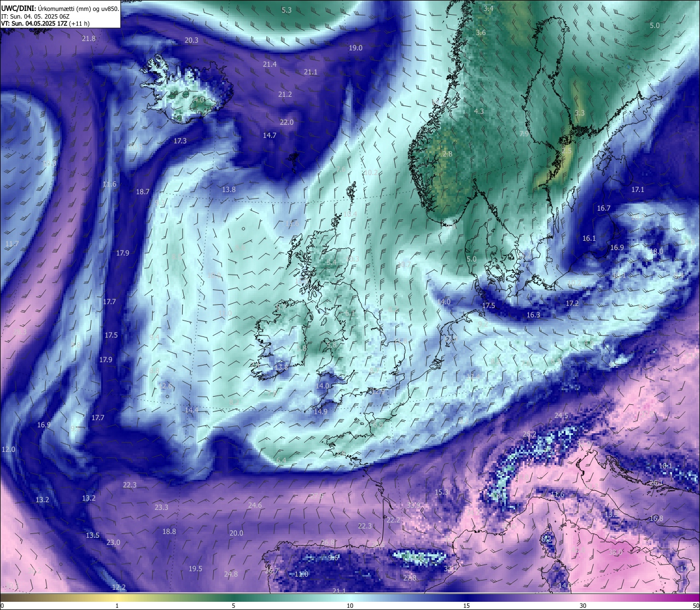
Task: Click the 14.4 value label
Action: tap(191, 410)
